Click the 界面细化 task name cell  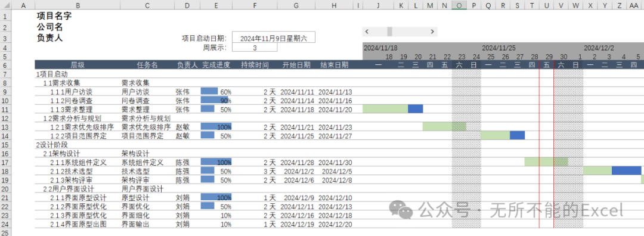135,215
